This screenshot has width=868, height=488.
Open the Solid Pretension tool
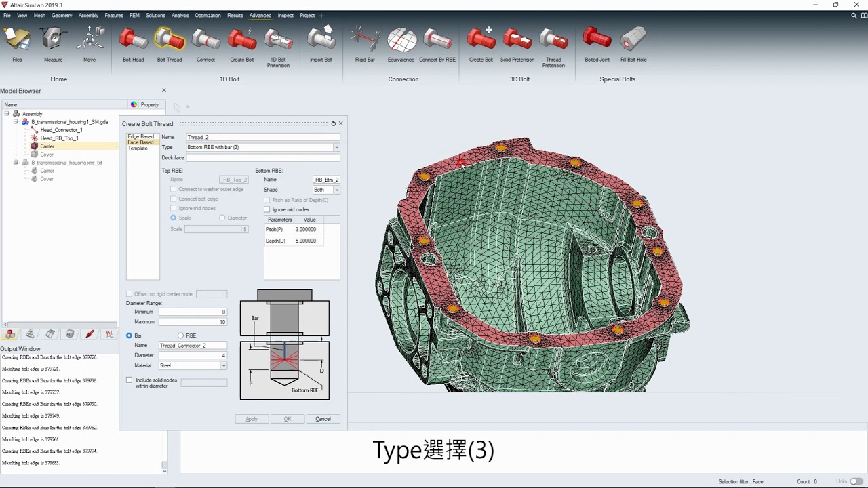click(517, 44)
